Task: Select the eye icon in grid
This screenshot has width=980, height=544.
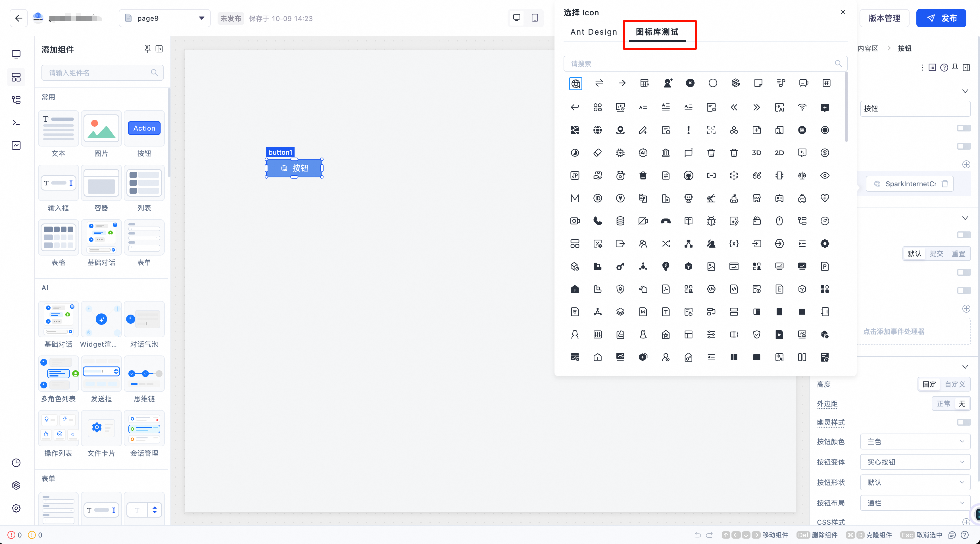Action: (824, 176)
